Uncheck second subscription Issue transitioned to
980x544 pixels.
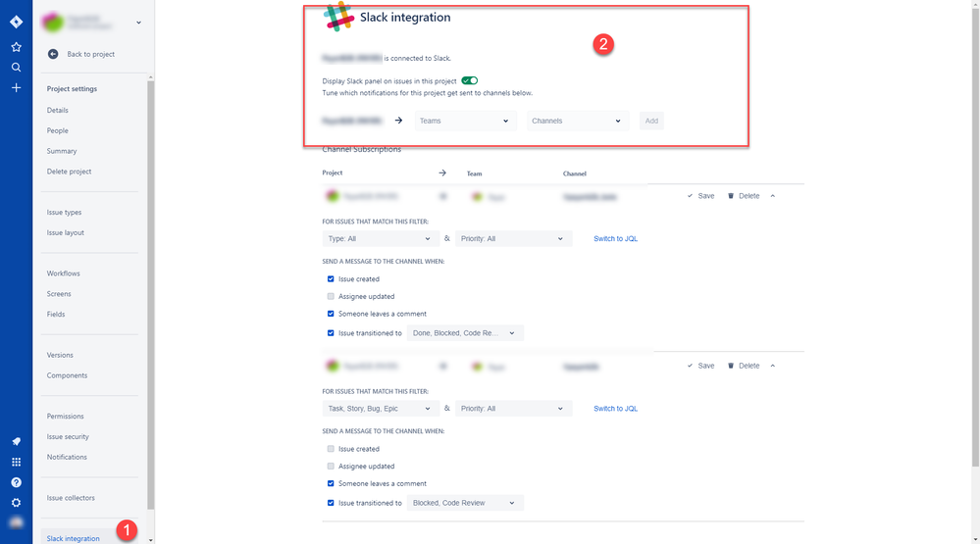331,503
